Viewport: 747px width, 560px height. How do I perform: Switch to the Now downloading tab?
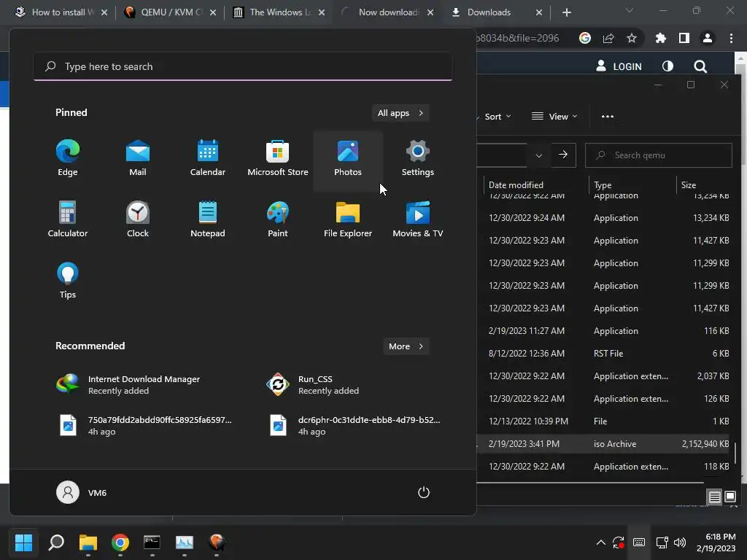387,12
